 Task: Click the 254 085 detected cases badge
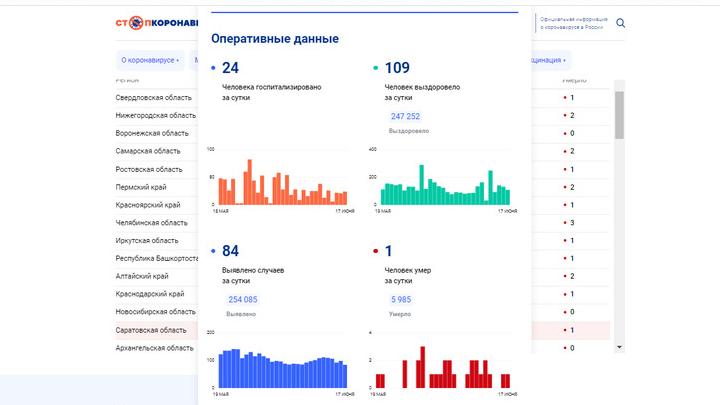click(x=243, y=299)
